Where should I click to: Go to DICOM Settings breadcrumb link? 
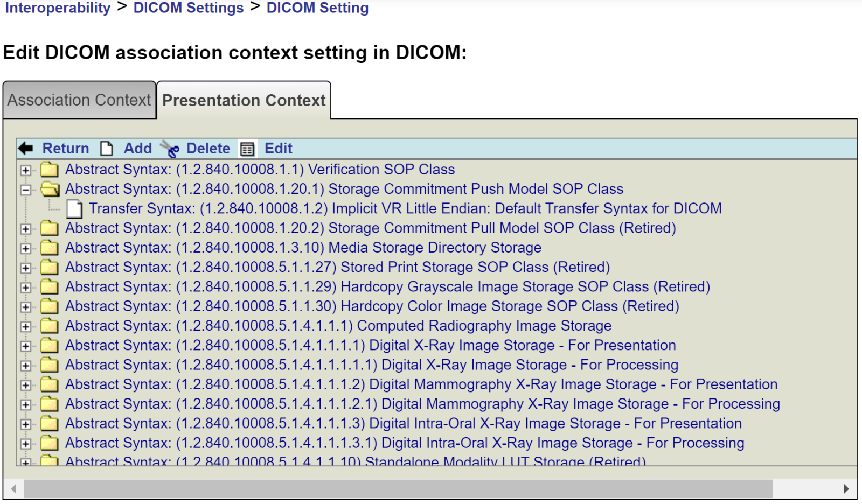189,8
